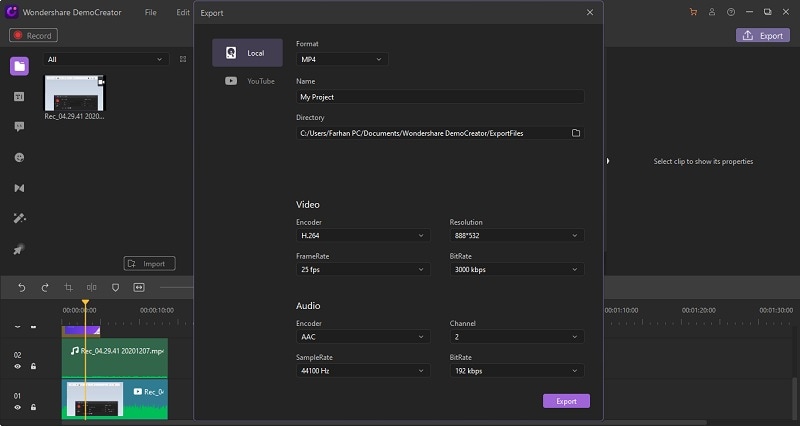Image resolution: width=800 pixels, height=426 pixels.
Task: Click the undo arrow in timeline toolbar
Action: click(x=21, y=287)
